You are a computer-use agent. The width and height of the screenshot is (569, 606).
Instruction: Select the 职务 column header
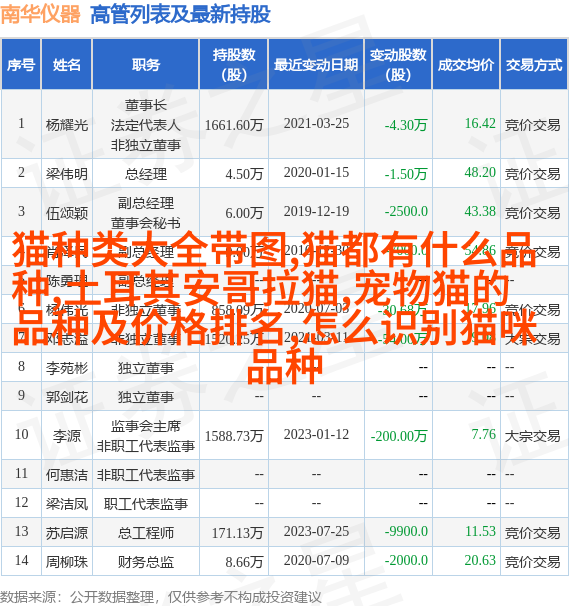coord(146,65)
